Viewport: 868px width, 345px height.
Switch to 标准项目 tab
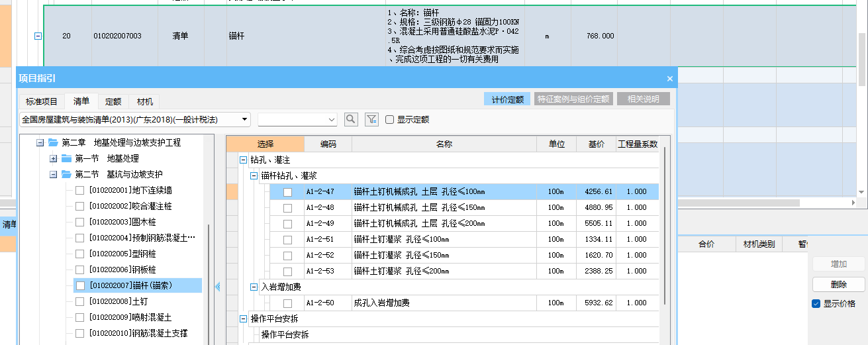(x=42, y=101)
